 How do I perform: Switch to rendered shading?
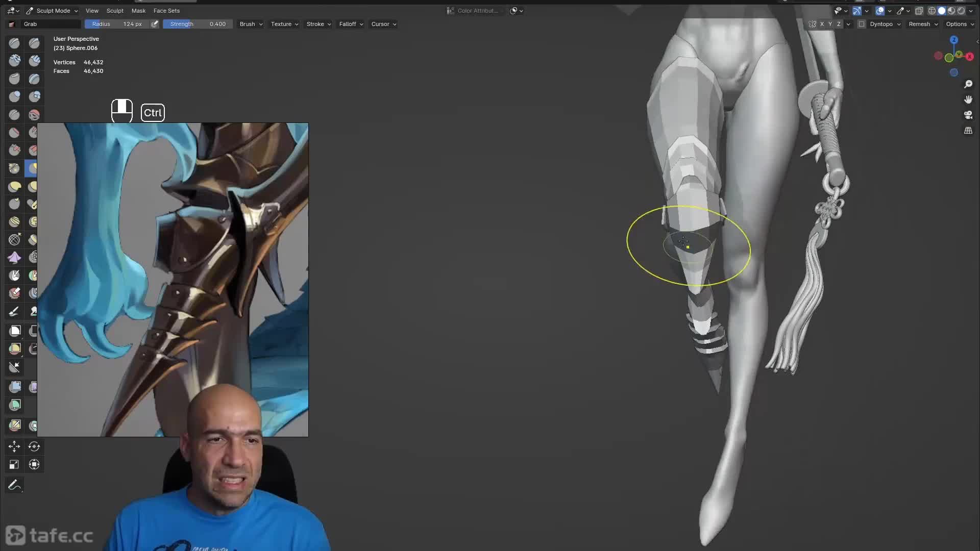click(961, 11)
